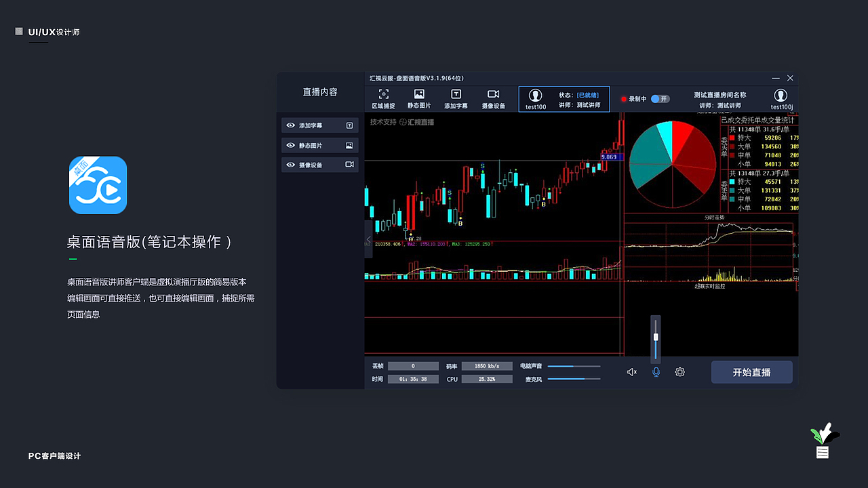The width and height of the screenshot is (868, 488).
Task: Click the 讲师：测试讲师 text under room title
Action: point(719,106)
